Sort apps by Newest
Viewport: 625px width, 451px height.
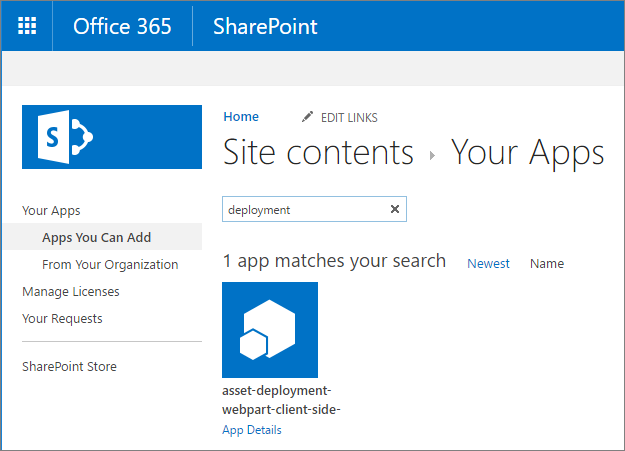pos(488,264)
